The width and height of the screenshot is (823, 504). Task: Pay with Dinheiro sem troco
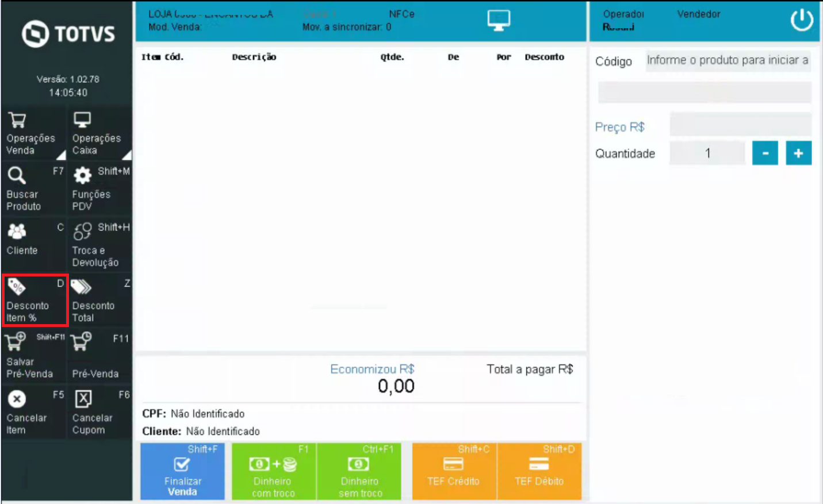click(x=359, y=471)
